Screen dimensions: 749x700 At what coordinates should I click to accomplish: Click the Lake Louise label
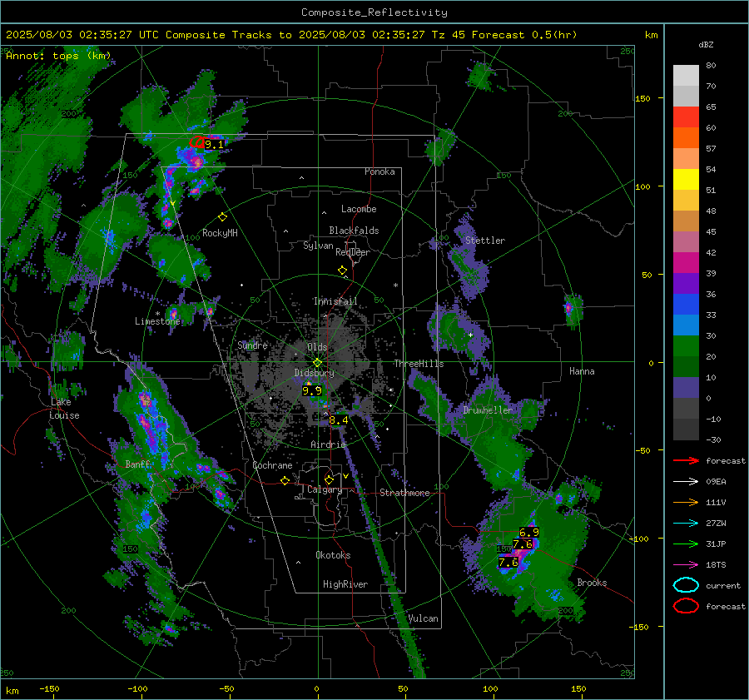click(64, 409)
